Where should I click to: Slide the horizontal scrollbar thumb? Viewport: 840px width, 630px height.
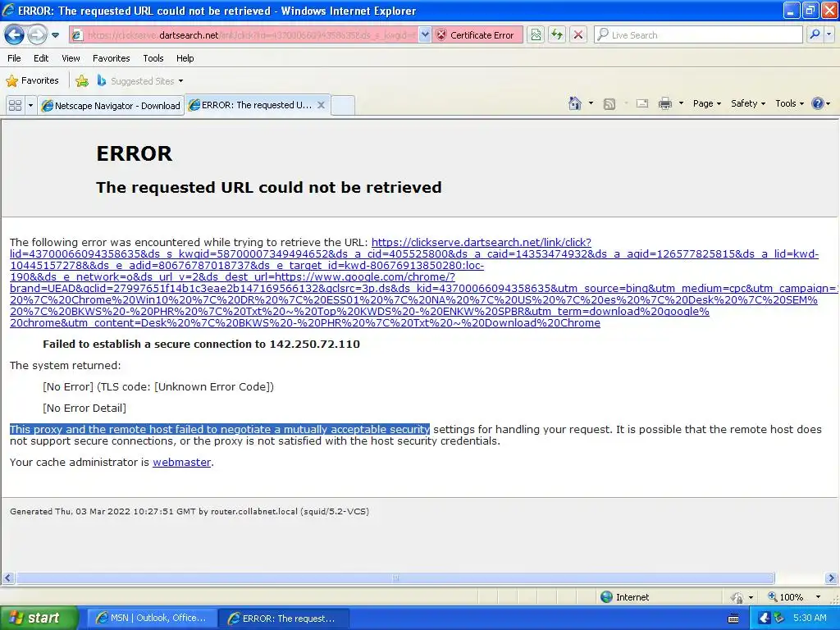point(395,578)
